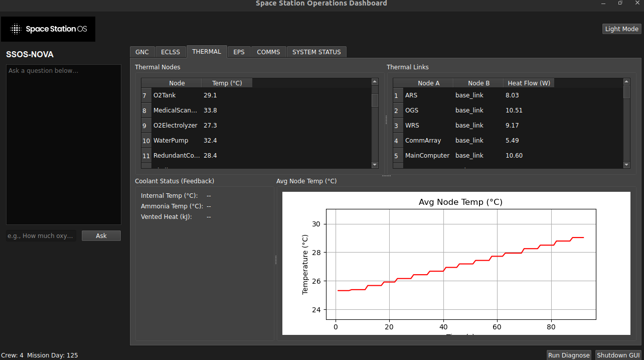Switch to the ECLSS tab
Viewport: 644px width, 360px height.
click(171, 51)
